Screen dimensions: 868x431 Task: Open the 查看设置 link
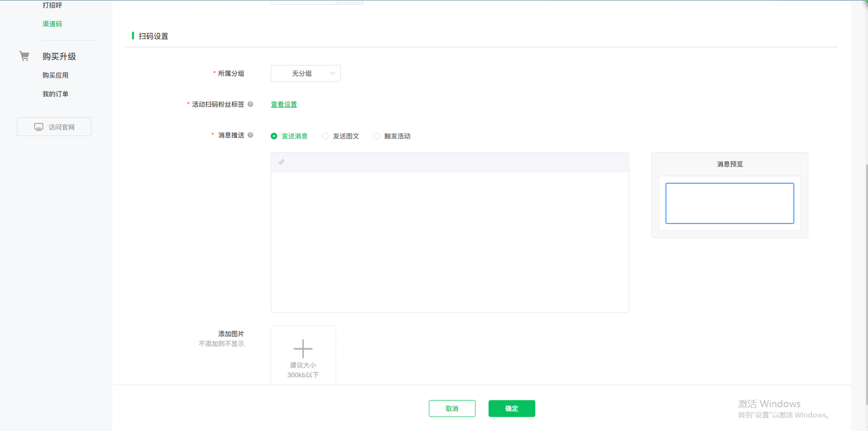[x=284, y=104]
